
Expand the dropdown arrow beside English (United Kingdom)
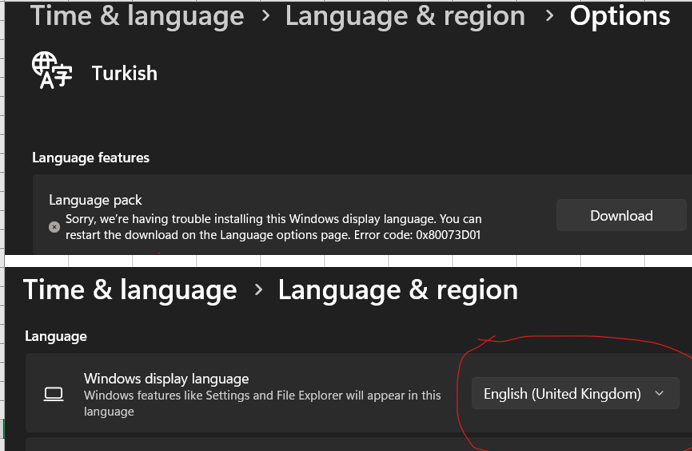click(x=659, y=393)
